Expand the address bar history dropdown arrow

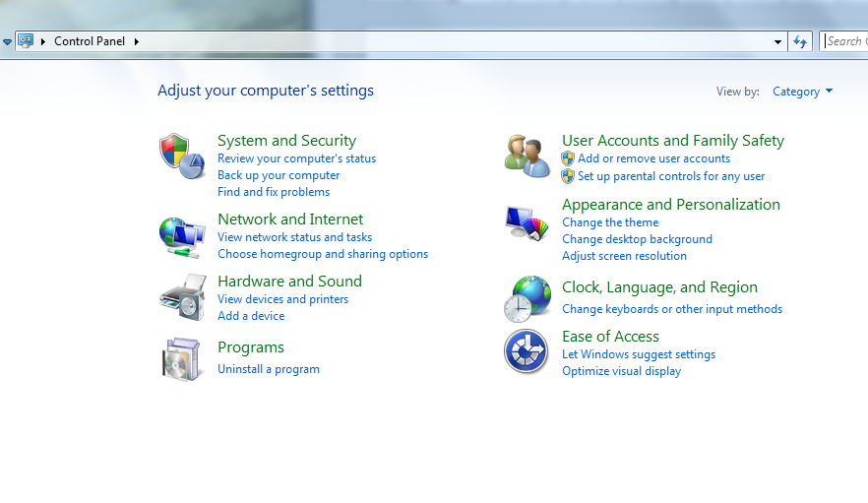(x=777, y=41)
